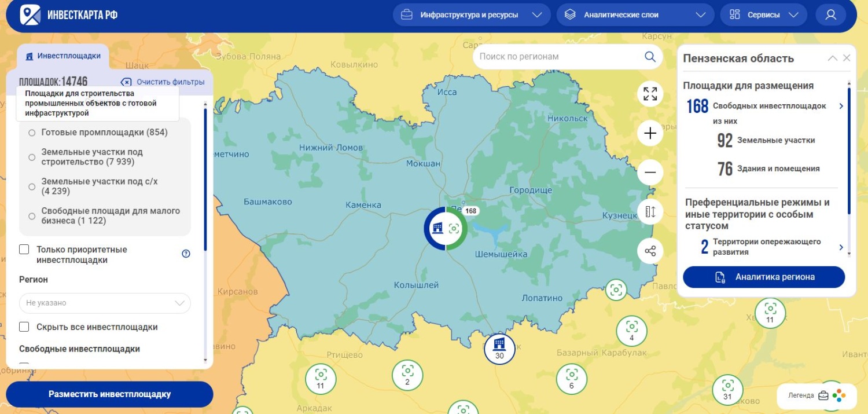Image resolution: width=868 pixels, height=414 pixels.
Task: Select the green cluster marker labeled 6
Action: [572, 379]
